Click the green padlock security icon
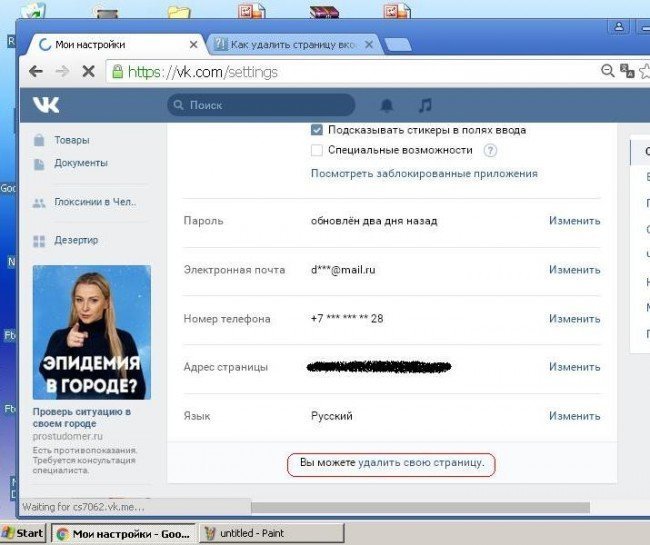This screenshot has height=545, width=650. pos(118,72)
